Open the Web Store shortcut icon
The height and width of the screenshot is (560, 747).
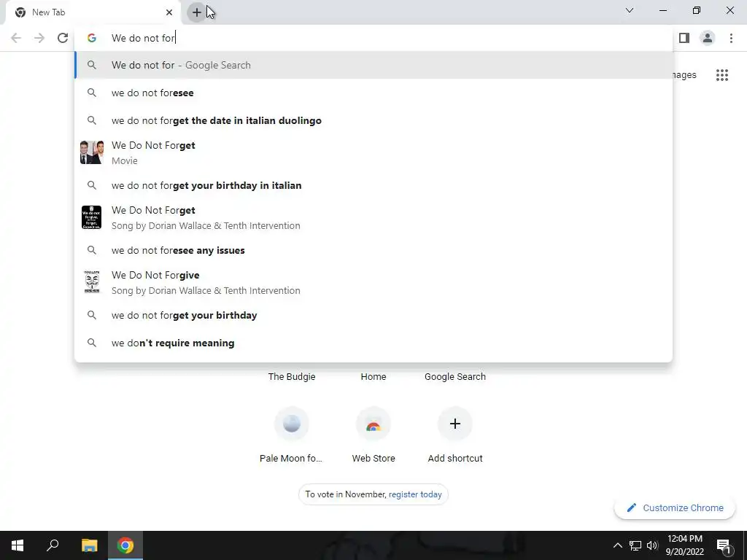pos(373,424)
